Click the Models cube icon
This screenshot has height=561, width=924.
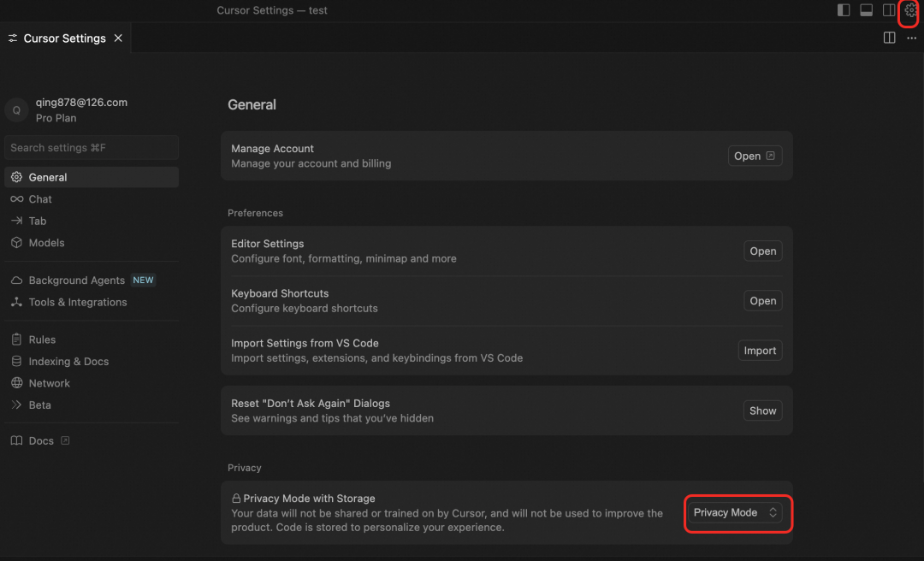pos(16,243)
